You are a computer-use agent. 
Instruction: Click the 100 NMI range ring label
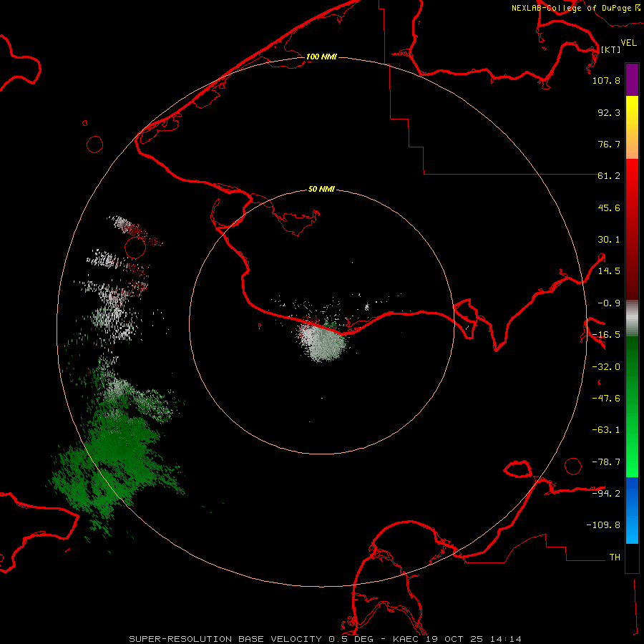click(x=321, y=57)
